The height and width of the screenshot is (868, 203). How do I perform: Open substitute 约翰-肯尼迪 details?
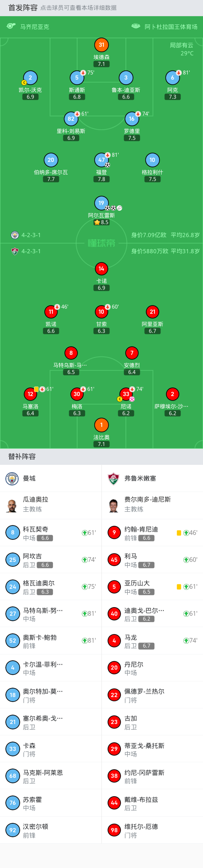(152, 533)
